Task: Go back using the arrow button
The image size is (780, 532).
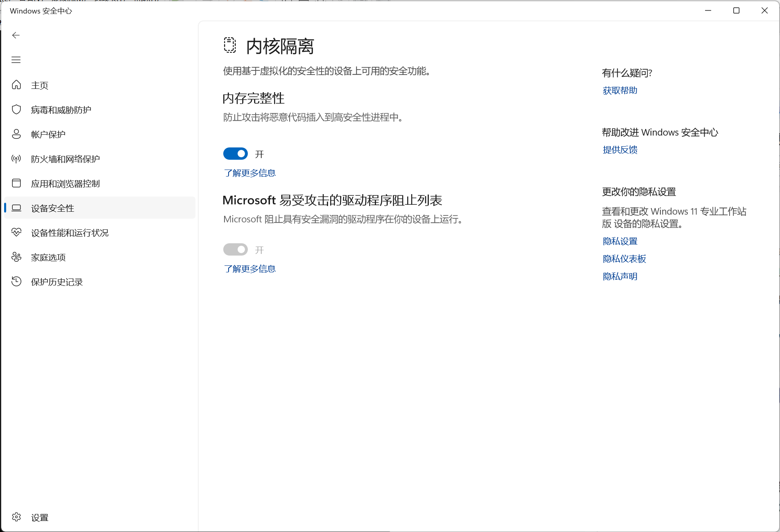Action: pyautogui.click(x=16, y=35)
